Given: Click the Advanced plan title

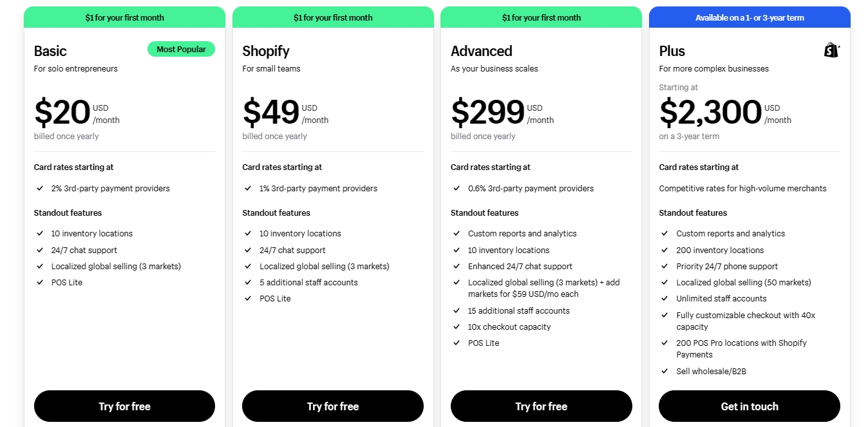Looking at the screenshot, I should click(481, 51).
